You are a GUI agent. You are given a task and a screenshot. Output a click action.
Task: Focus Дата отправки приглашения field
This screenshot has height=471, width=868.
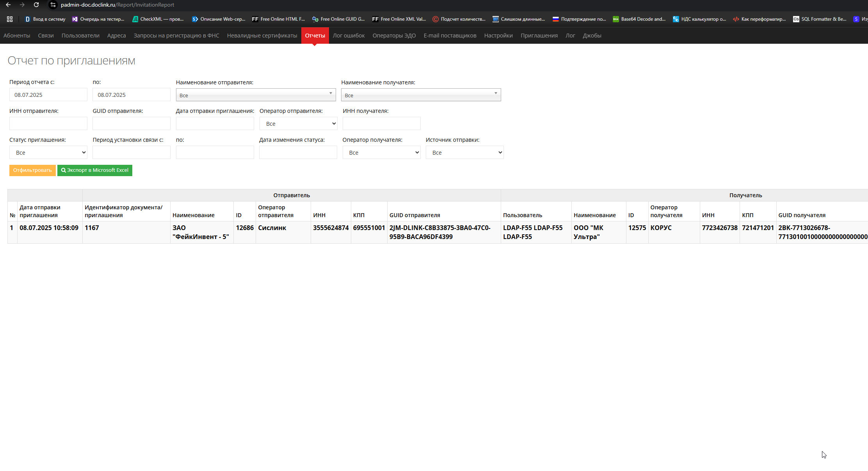215,124
